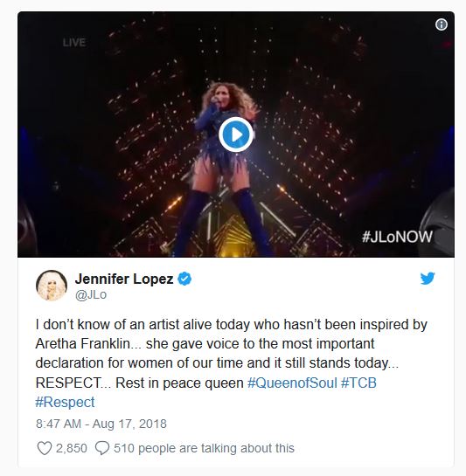466x476 pixels.
Task: Open the #Respect hashtag
Action: point(65,402)
